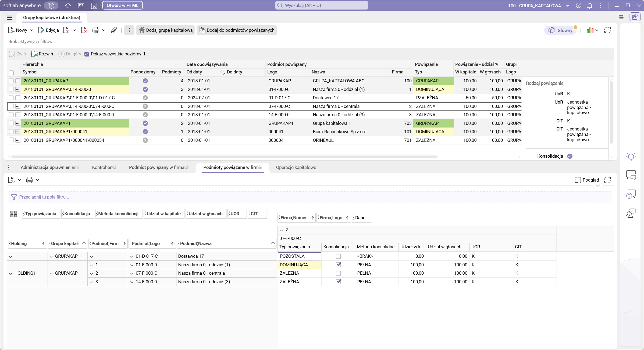Switch to Operacje kapitałowe tab

click(x=296, y=167)
